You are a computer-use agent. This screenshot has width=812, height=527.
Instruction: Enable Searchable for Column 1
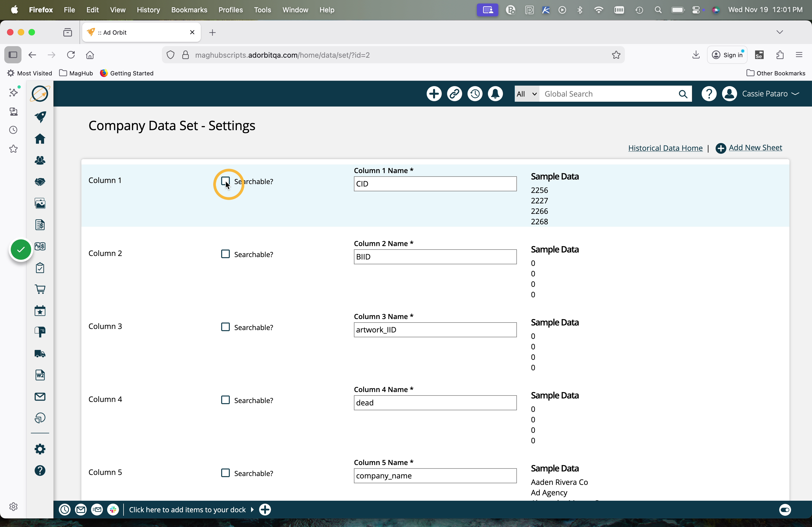pyautogui.click(x=225, y=181)
